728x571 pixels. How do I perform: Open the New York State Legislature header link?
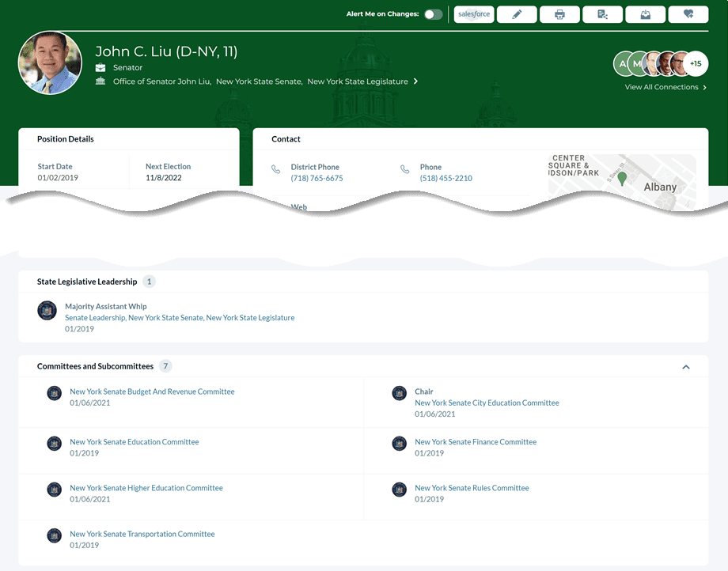[358, 81]
